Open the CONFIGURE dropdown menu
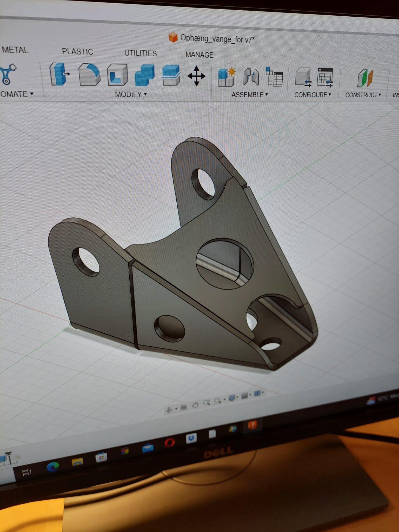The height and width of the screenshot is (532, 399). [312, 95]
